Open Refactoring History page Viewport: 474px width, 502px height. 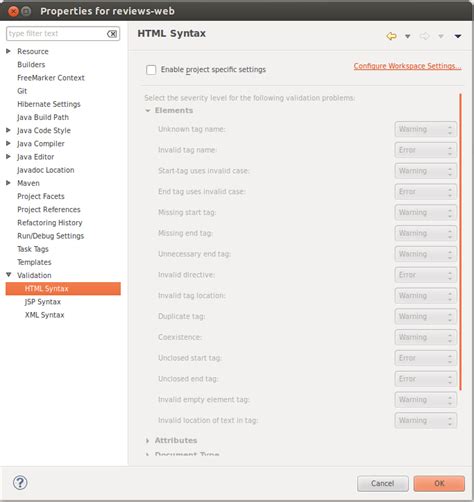[50, 223]
